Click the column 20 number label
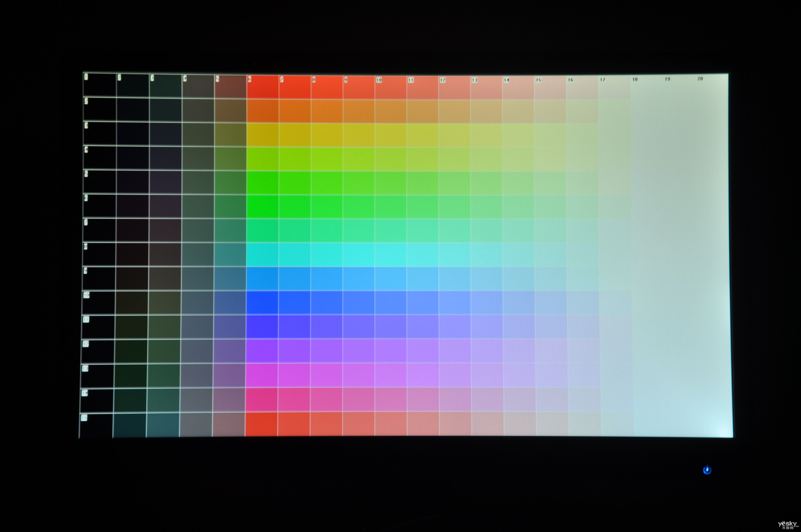The width and height of the screenshot is (801, 532). click(x=700, y=79)
